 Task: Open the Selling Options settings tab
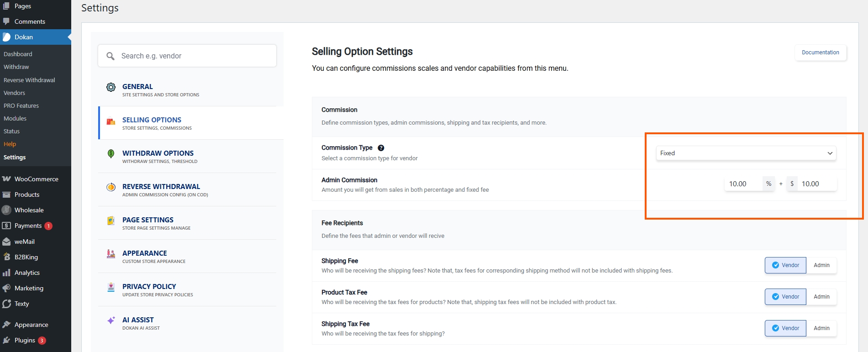tap(152, 123)
